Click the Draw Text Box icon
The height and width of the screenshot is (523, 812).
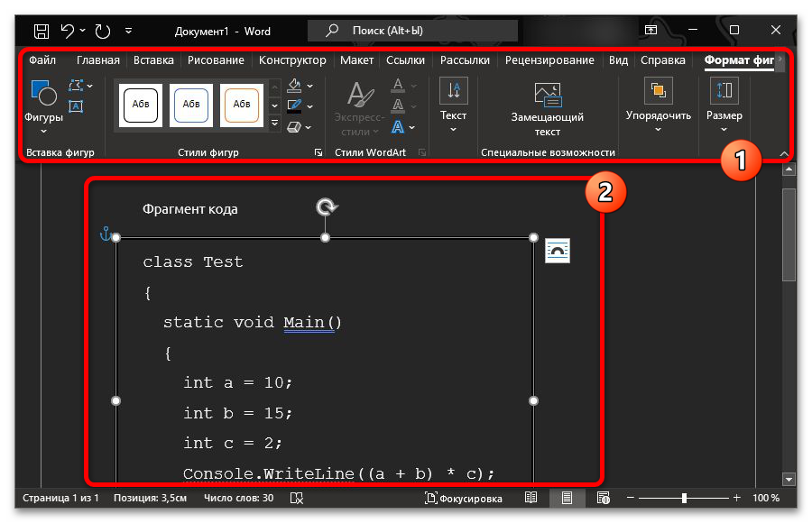(76, 106)
